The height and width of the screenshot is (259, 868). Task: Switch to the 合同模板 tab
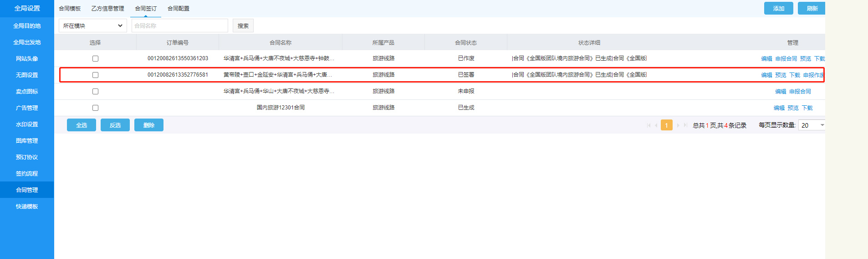tap(70, 9)
